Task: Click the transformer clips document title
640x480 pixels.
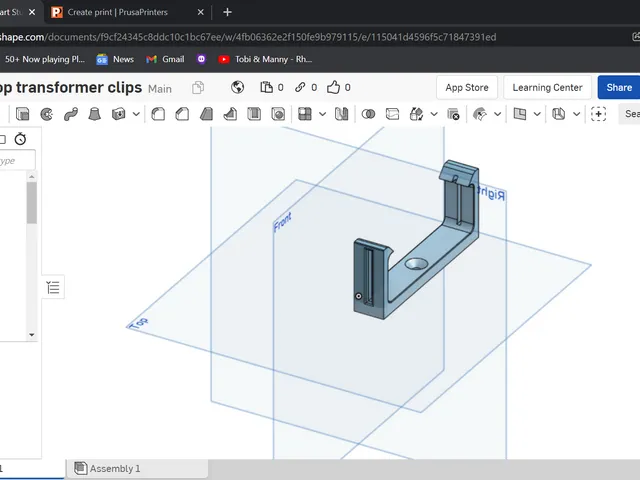Action: click(71, 87)
